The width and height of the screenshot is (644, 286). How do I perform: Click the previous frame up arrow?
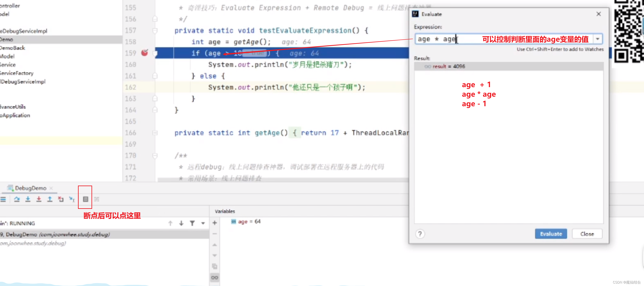tap(170, 223)
